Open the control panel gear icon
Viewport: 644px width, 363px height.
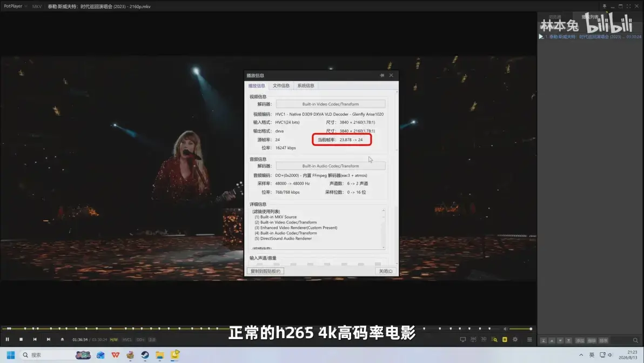tap(515, 340)
